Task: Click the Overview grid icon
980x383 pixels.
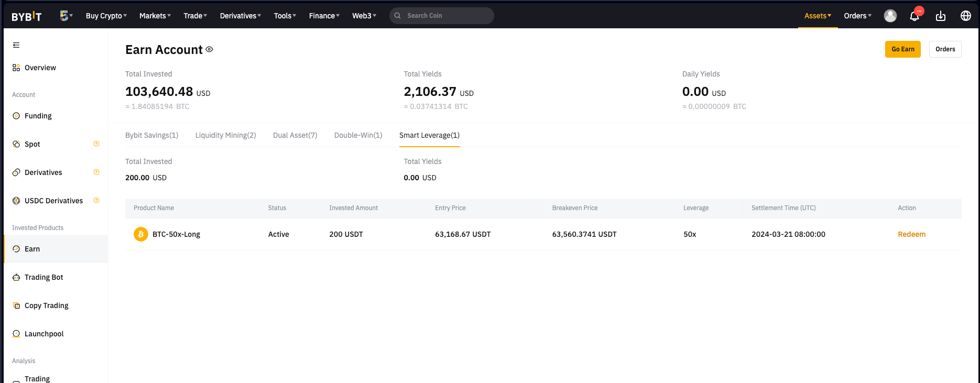Action: click(16, 68)
